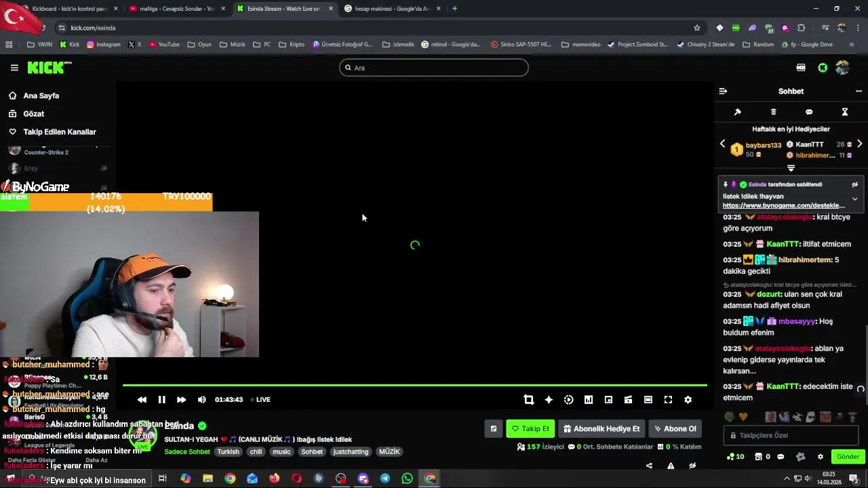Skip forward with the forward arrows

tap(181, 400)
